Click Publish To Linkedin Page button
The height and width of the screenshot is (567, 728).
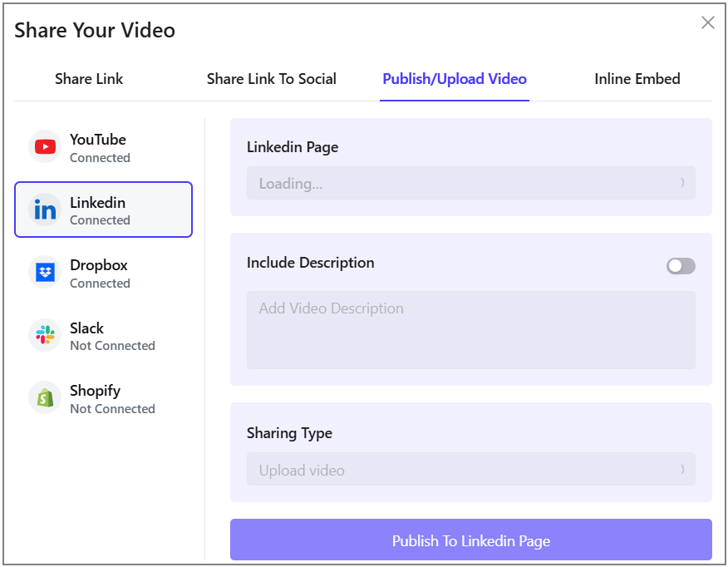tap(470, 540)
